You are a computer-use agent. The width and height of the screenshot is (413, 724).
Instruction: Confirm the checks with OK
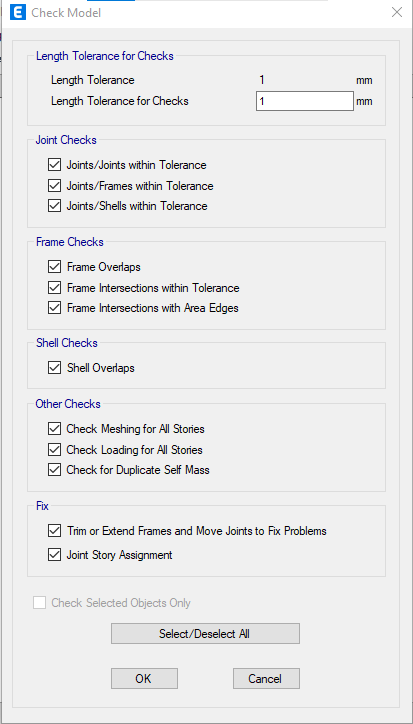(x=144, y=678)
